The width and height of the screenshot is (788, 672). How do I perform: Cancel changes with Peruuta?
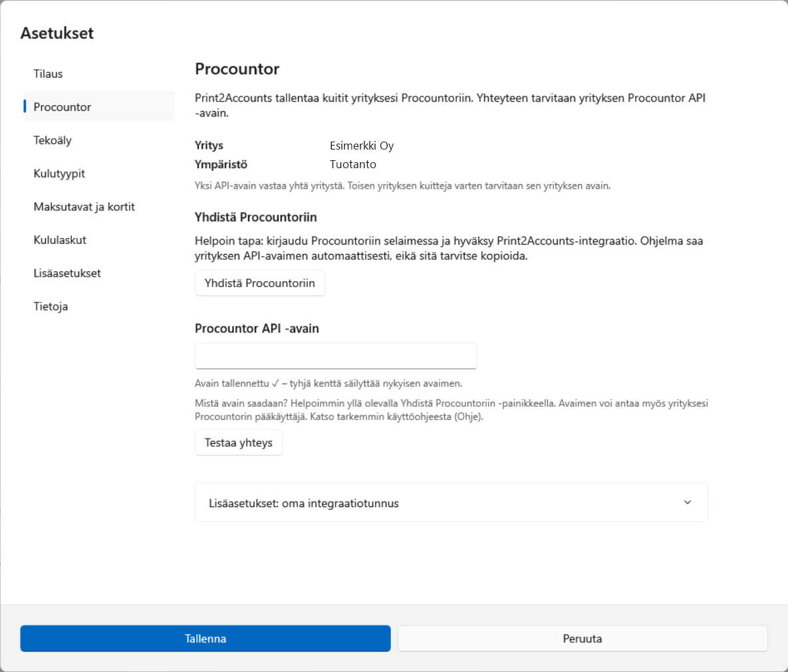(583, 638)
